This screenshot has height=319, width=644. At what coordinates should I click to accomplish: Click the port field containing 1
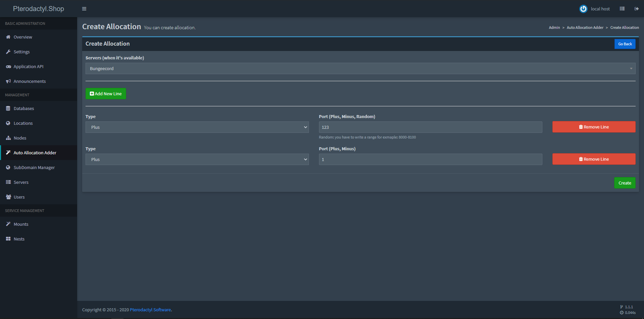click(x=430, y=159)
